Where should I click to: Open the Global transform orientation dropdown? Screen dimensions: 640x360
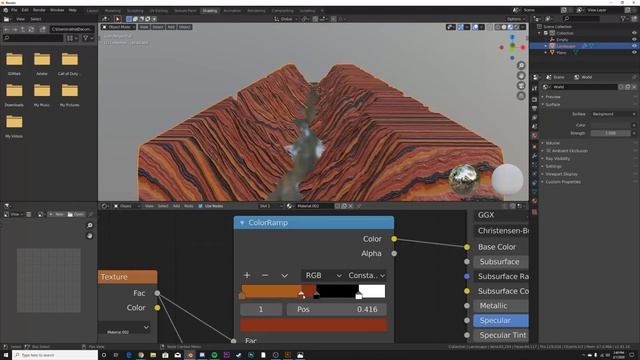click(286, 19)
